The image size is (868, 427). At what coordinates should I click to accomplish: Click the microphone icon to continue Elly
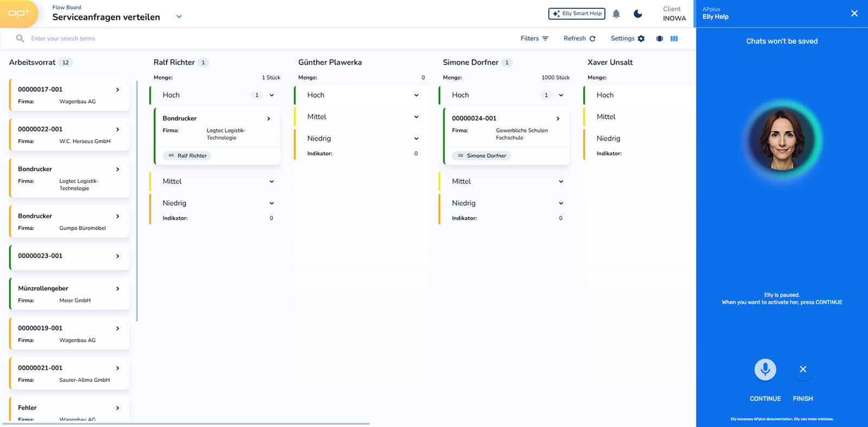click(765, 369)
